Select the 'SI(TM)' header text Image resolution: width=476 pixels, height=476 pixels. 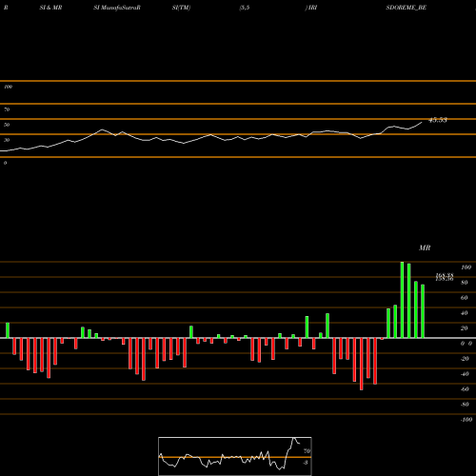tap(181, 8)
